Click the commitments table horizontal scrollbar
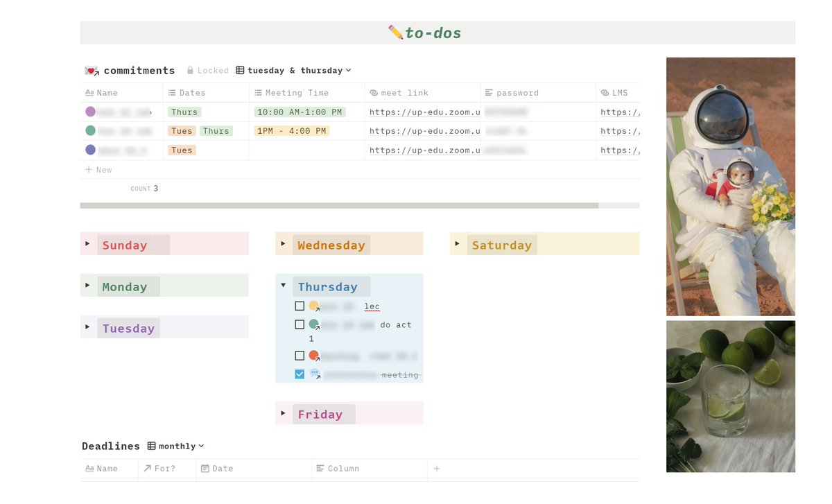This screenshot has width=832, height=504. pyautogui.click(x=339, y=205)
